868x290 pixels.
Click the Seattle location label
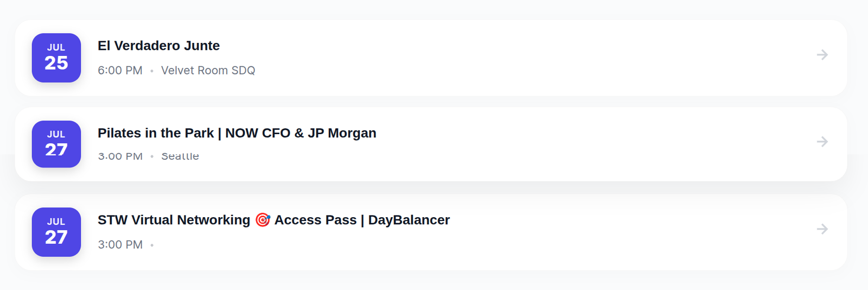point(180,156)
